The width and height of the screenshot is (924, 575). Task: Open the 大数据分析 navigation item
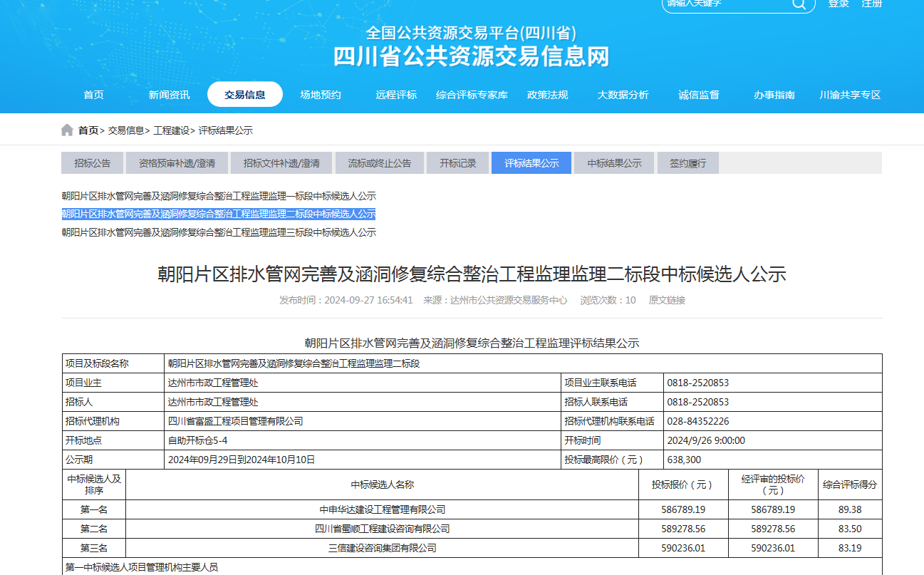[x=623, y=95]
